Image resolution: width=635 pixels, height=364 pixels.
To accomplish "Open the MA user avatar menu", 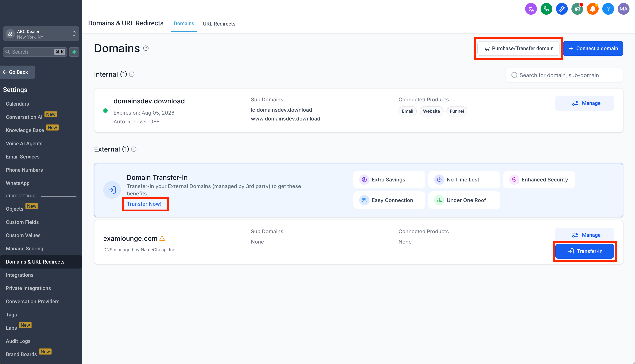I will (x=623, y=9).
